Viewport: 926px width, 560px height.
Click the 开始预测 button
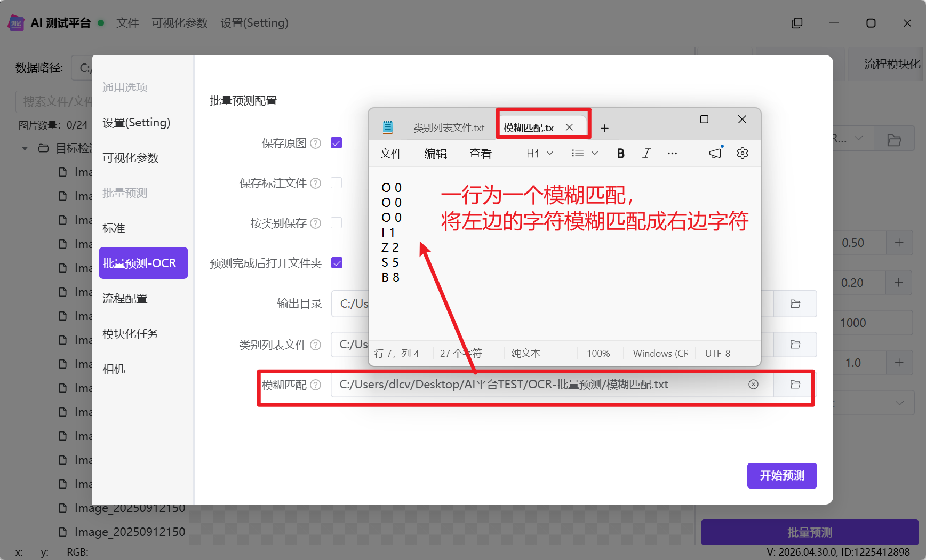tap(782, 475)
